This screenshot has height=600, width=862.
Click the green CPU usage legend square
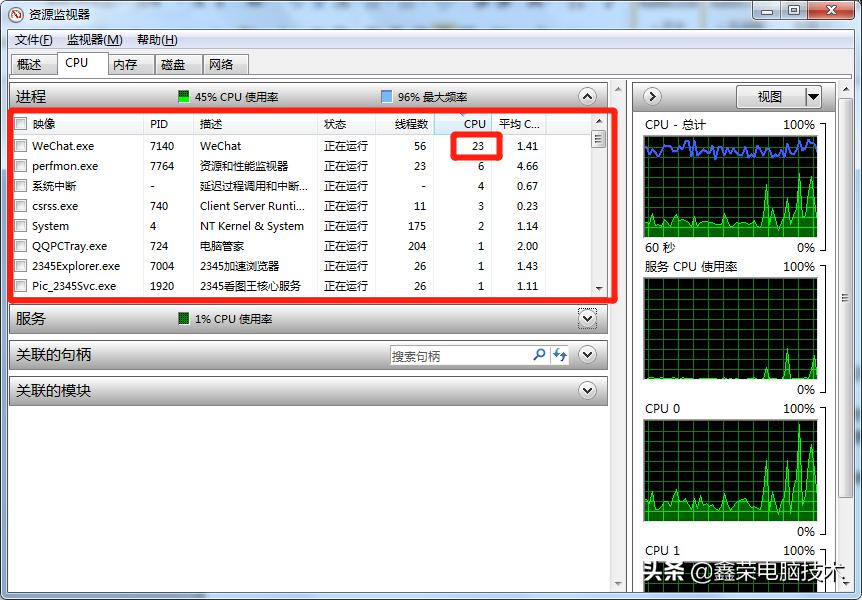pos(182,96)
